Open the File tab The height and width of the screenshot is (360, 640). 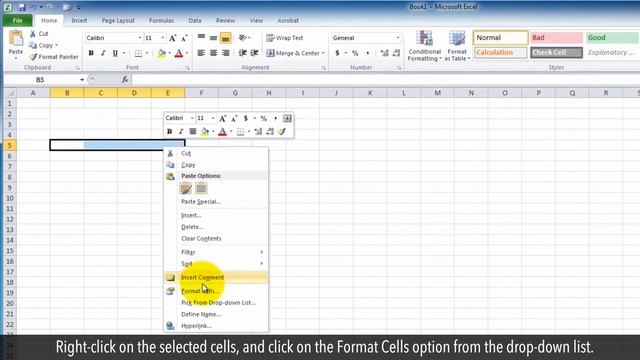tap(18, 20)
